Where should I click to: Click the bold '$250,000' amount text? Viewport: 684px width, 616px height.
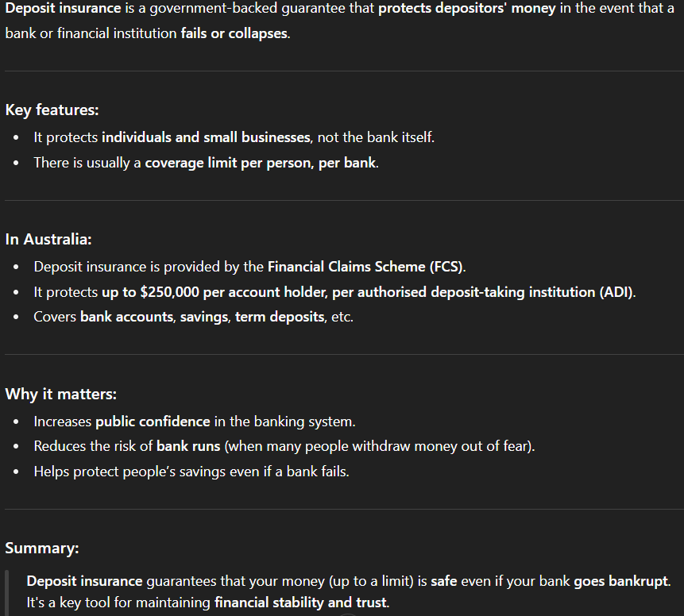[x=170, y=291]
